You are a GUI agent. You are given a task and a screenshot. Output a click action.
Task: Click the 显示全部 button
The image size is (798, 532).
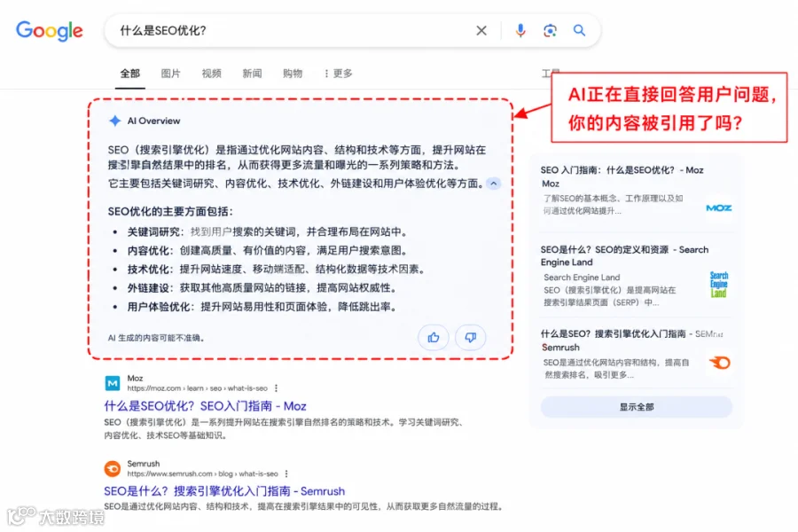click(636, 407)
